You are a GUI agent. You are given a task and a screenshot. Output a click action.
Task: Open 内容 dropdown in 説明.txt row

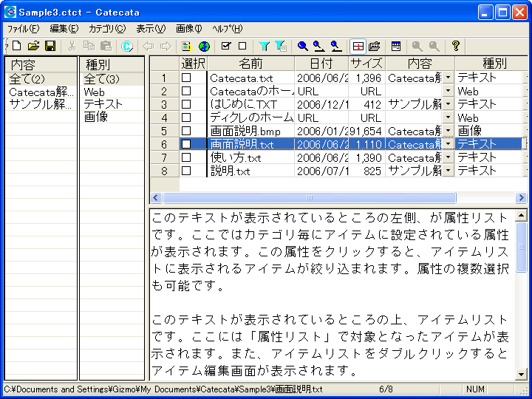pyautogui.click(x=449, y=171)
